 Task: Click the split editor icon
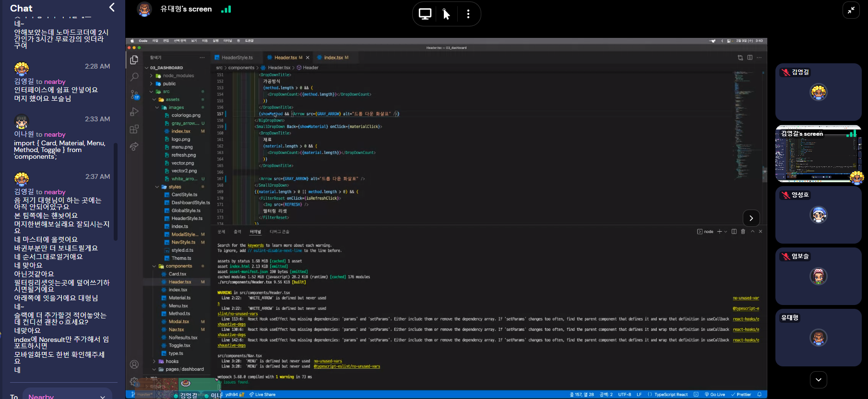point(749,58)
